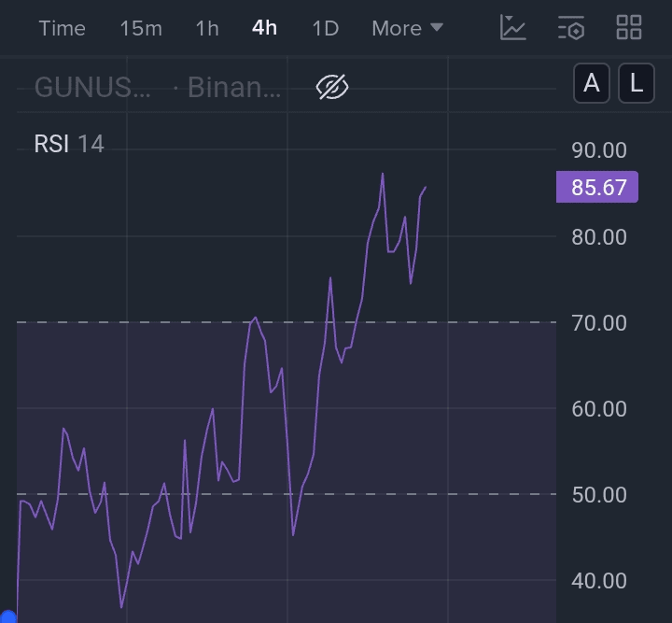
Task: Click the 70.00 overbought level on axis
Action: (598, 323)
